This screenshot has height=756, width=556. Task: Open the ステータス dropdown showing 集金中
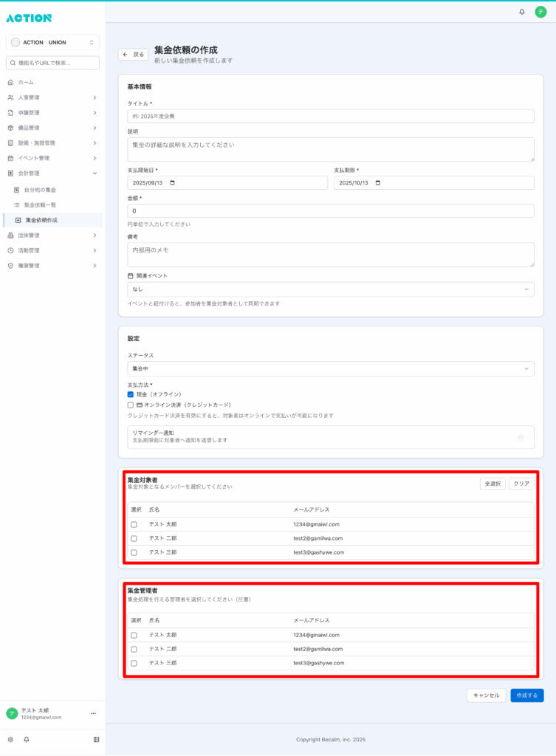click(330, 368)
